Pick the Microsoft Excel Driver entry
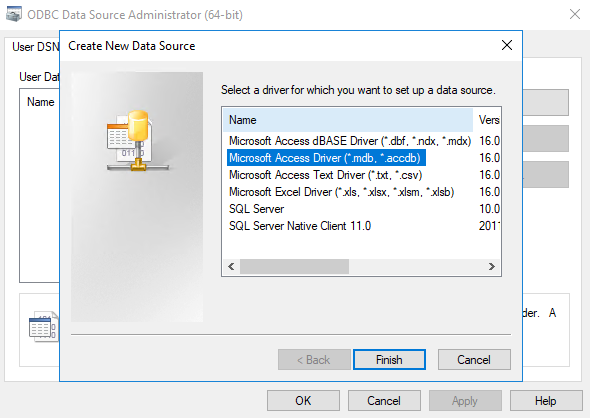590x418 pixels. tap(341, 192)
